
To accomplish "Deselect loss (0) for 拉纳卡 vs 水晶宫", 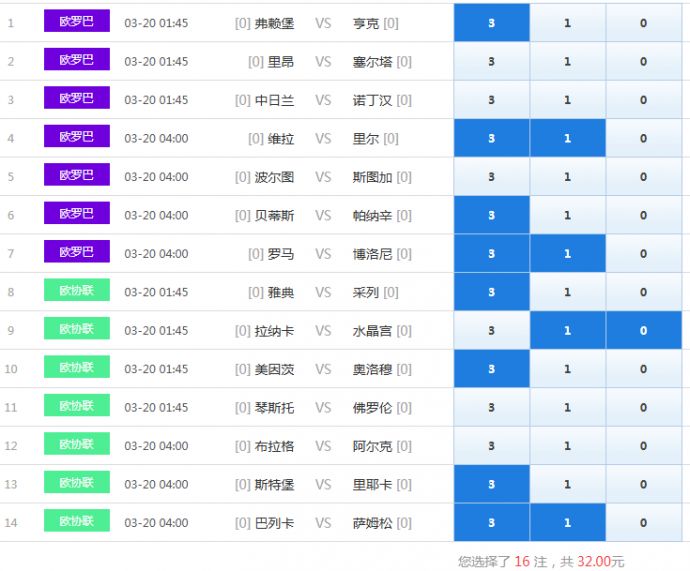I will (x=643, y=331).
